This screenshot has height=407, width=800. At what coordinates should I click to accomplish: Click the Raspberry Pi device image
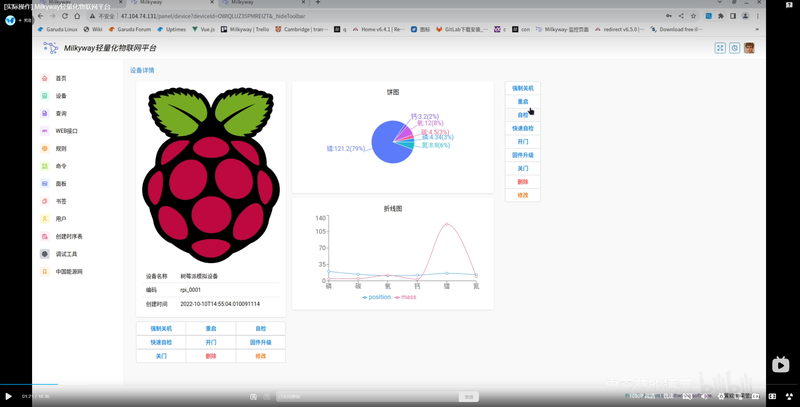[x=211, y=174]
